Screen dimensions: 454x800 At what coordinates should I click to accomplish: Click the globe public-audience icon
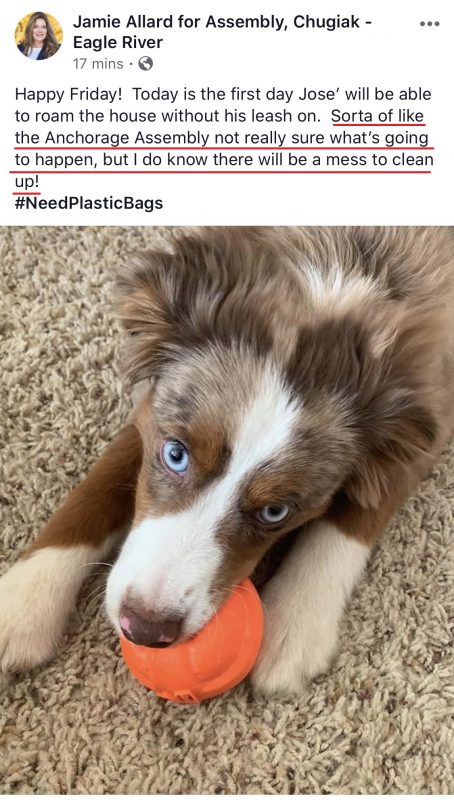click(145, 64)
